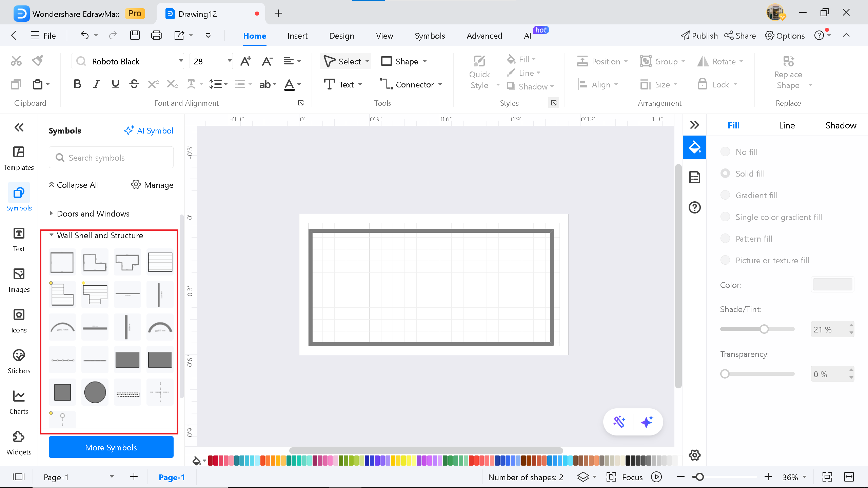Click the Save icon in the toolbar
This screenshot has width=868, height=488.
click(x=135, y=35)
